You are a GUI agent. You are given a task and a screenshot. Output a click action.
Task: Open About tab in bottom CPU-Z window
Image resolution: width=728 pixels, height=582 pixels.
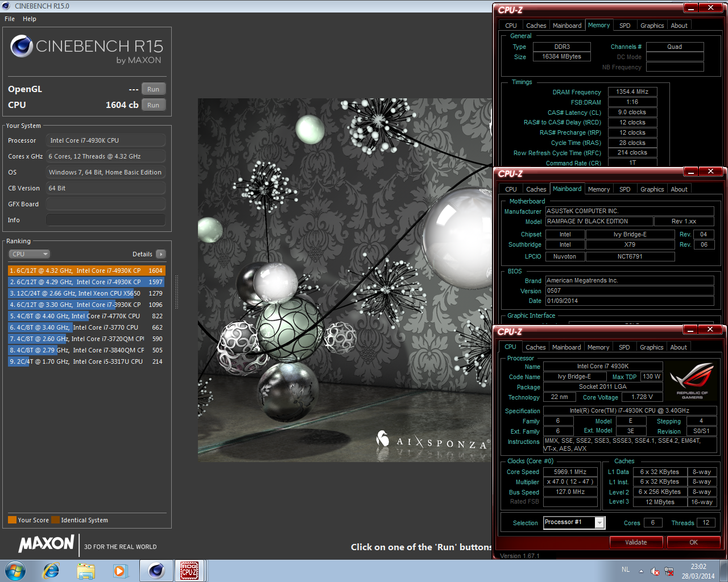(679, 347)
